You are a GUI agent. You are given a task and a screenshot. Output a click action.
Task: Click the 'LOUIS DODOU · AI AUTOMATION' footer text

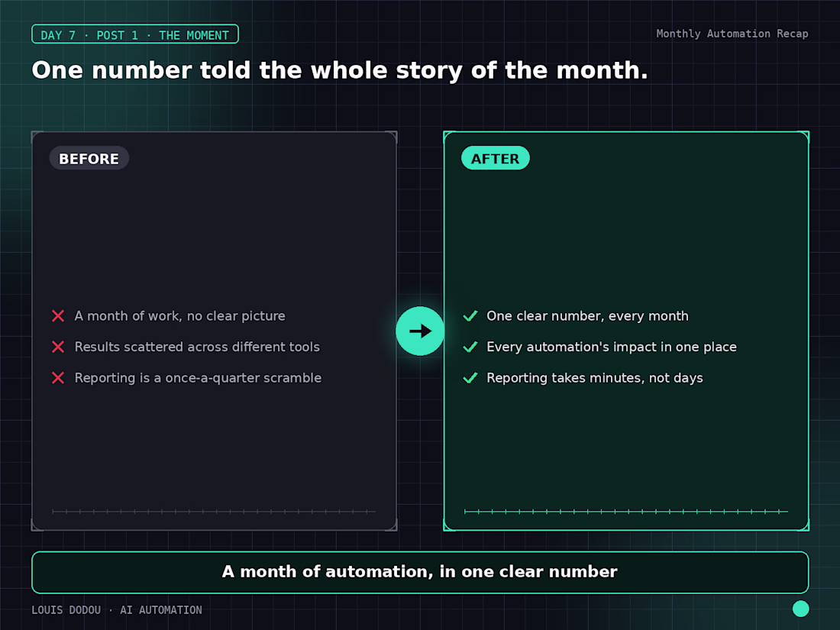click(x=117, y=610)
